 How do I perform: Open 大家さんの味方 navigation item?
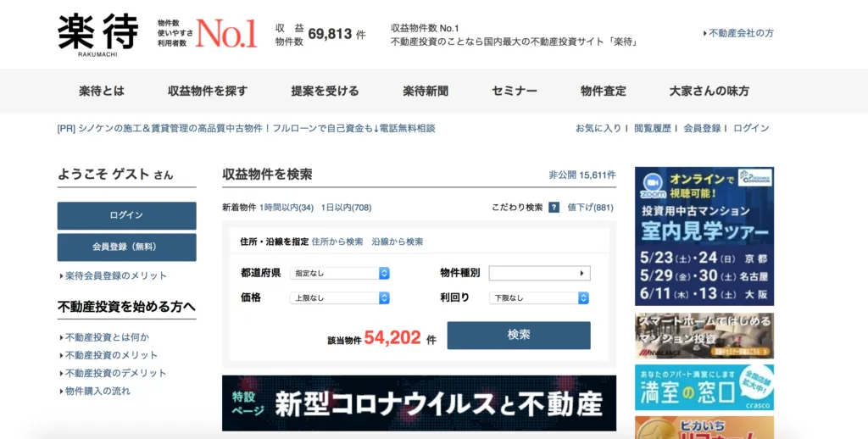[709, 91]
